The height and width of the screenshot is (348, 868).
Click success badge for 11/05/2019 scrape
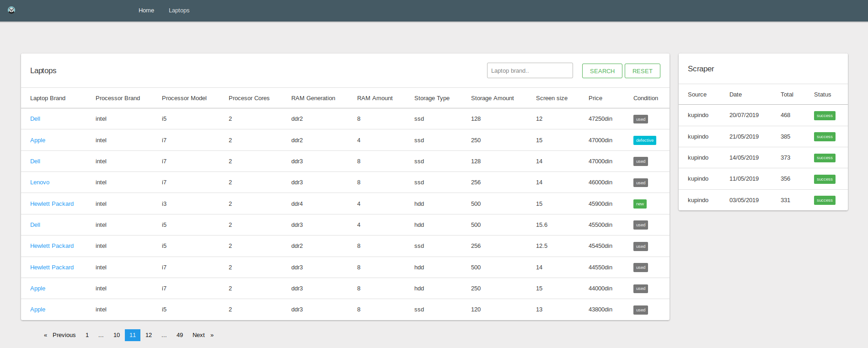(825, 179)
